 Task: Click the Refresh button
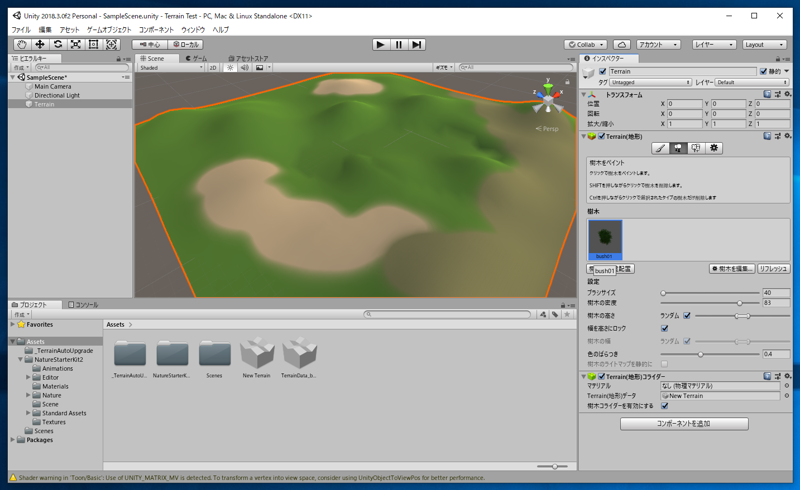coord(773,268)
